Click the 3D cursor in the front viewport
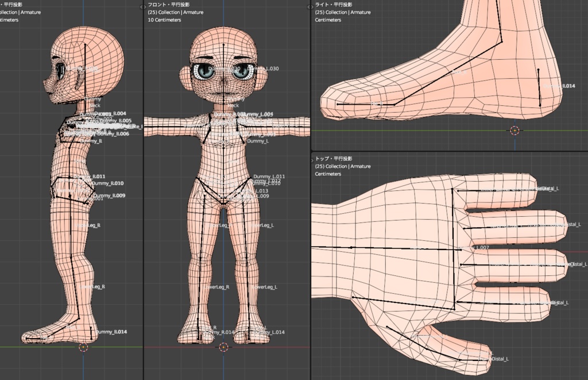 pyautogui.click(x=223, y=347)
